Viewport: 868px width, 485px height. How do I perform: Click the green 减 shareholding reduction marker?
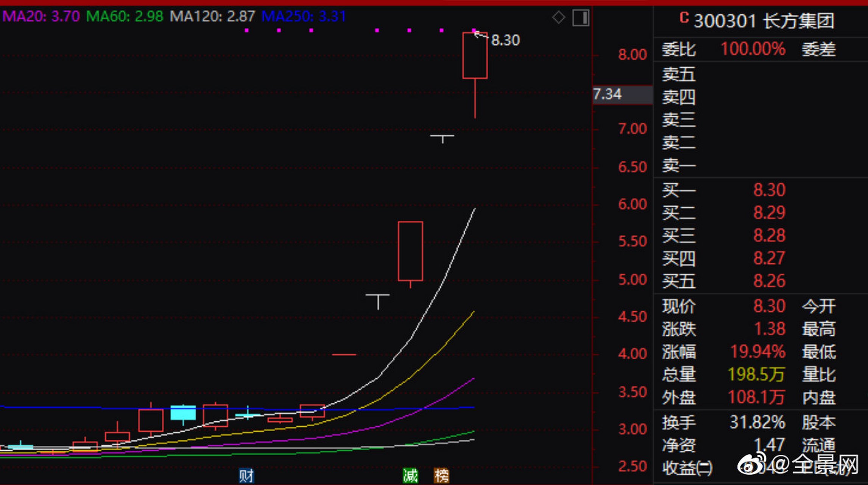(x=410, y=476)
